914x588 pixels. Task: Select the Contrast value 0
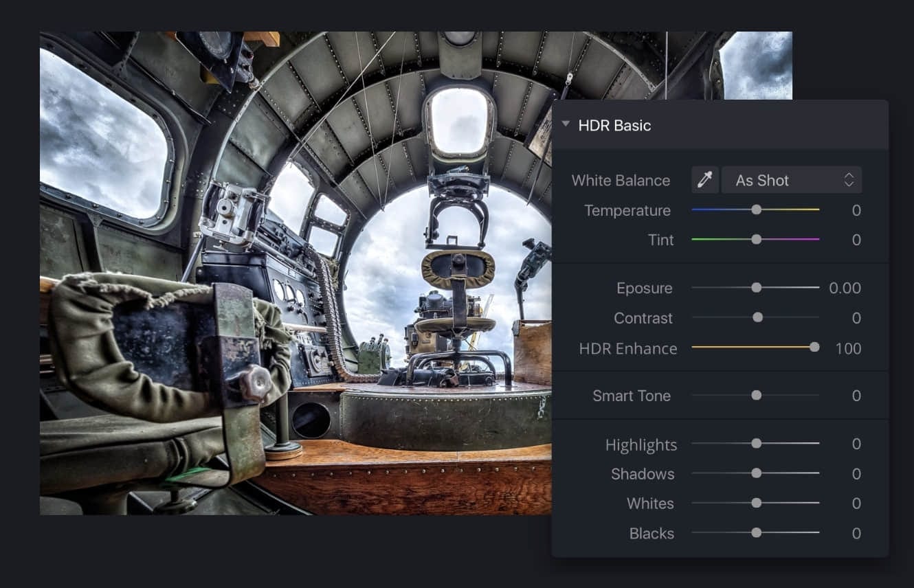[856, 318]
